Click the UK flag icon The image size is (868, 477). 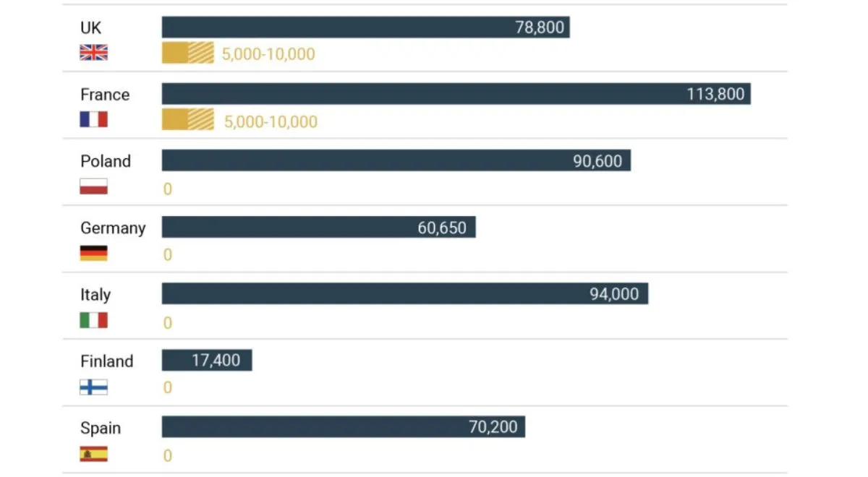93,52
